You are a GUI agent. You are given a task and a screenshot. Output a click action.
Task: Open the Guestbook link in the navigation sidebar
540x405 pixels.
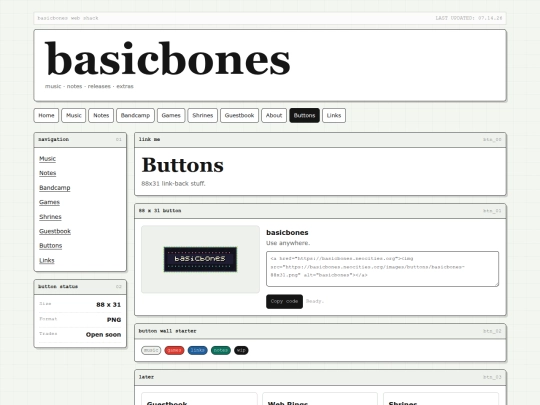coord(55,231)
